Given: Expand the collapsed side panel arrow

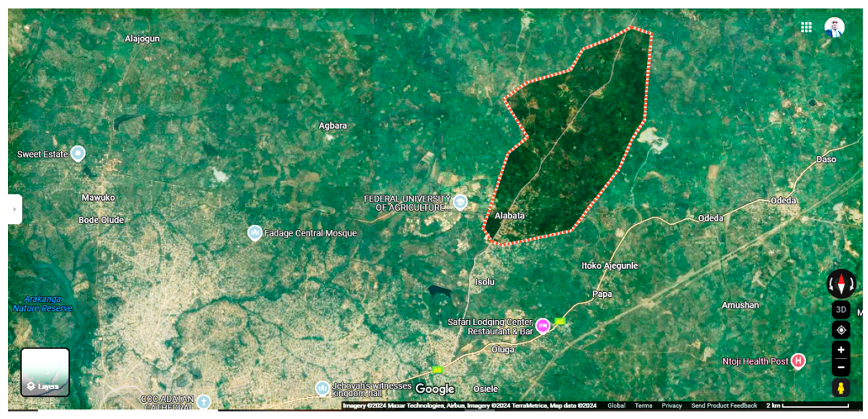Looking at the screenshot, I should [x=14, y=209].
